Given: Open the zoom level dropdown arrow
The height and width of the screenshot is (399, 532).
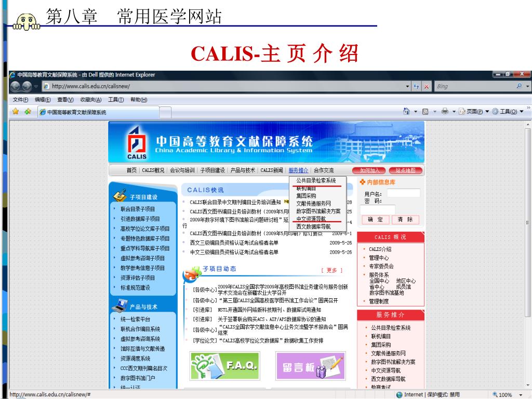Looking at the screenshot, I should tap(521, 395).
